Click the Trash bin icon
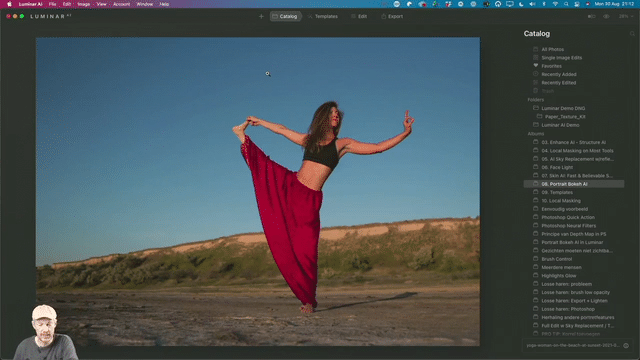Screen dimensions: 640x360 tap(536, 91)
